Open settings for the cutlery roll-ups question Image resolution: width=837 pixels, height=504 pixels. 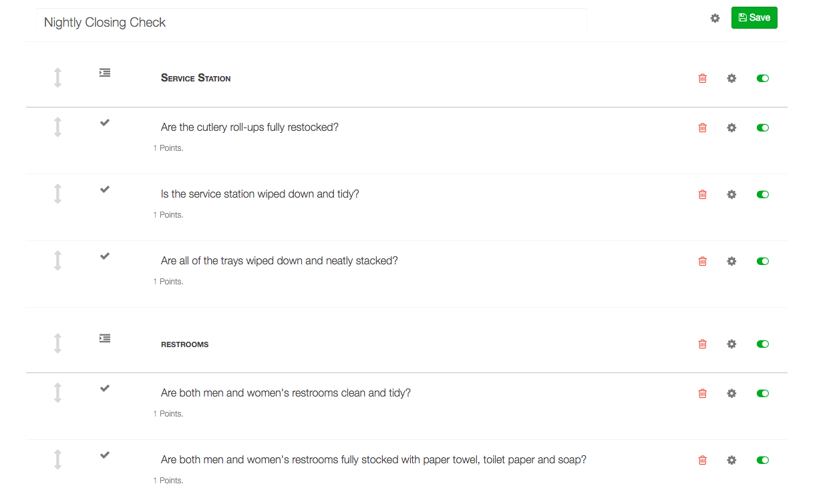(x=731, y=128)
